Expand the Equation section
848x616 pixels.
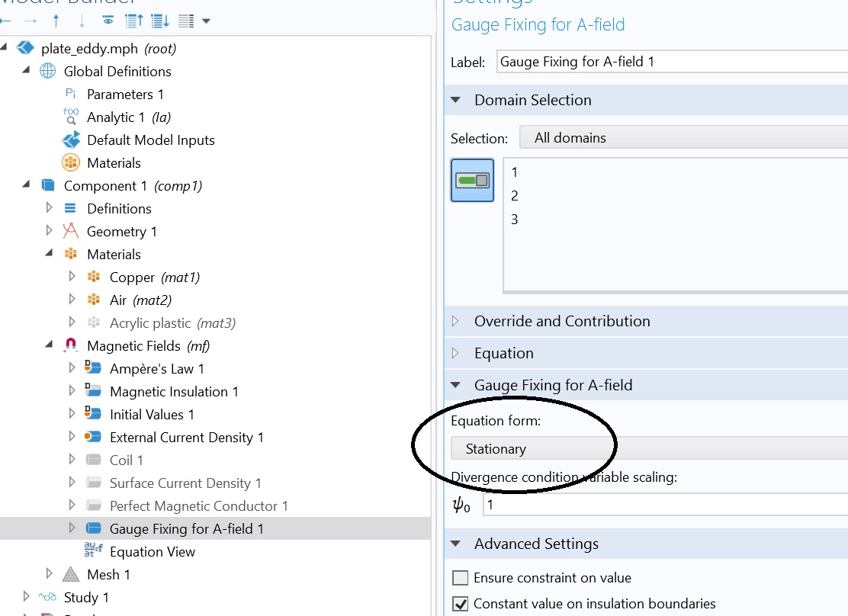pyautogui.click(x=503, y=353)
